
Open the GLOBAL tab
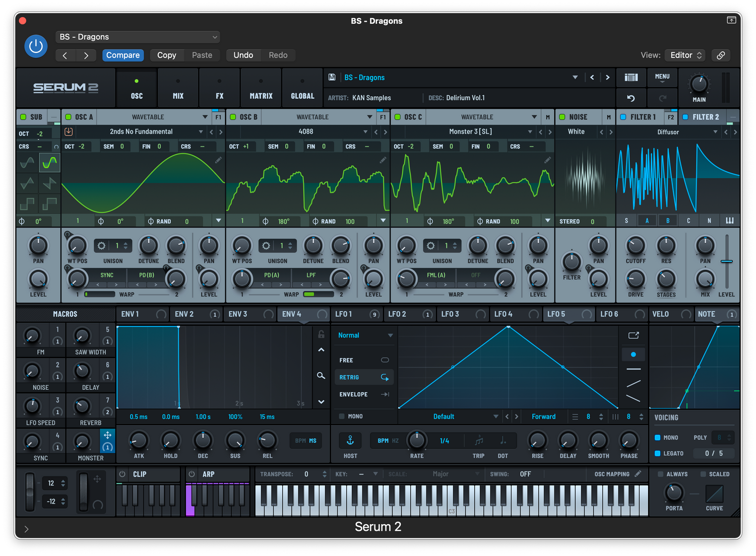302,88
